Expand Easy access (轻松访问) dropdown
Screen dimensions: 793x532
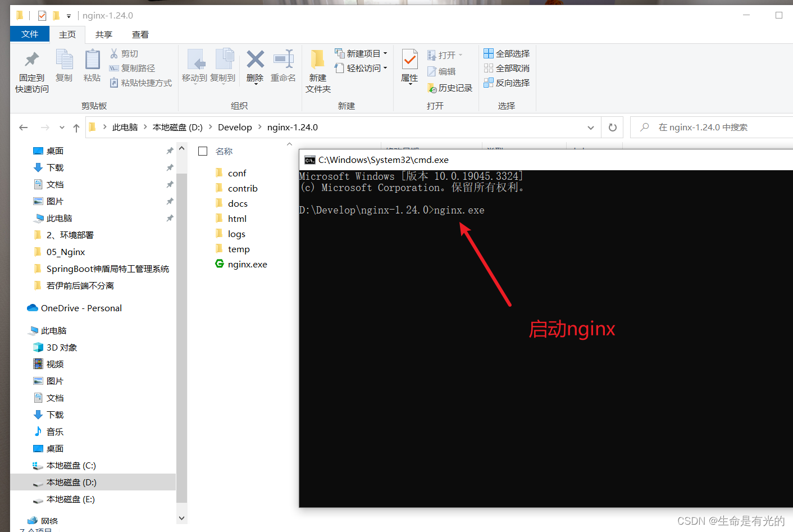385,68
